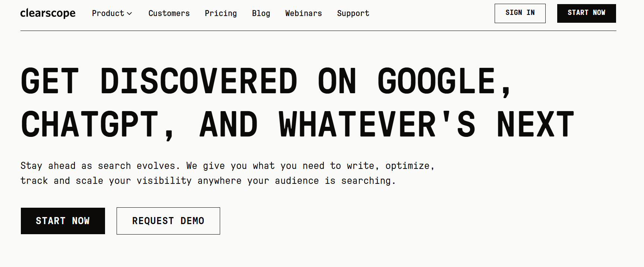Click Start Now in the header
The height and width of the screenshot is (267, 644).
[x=587, y=13]
